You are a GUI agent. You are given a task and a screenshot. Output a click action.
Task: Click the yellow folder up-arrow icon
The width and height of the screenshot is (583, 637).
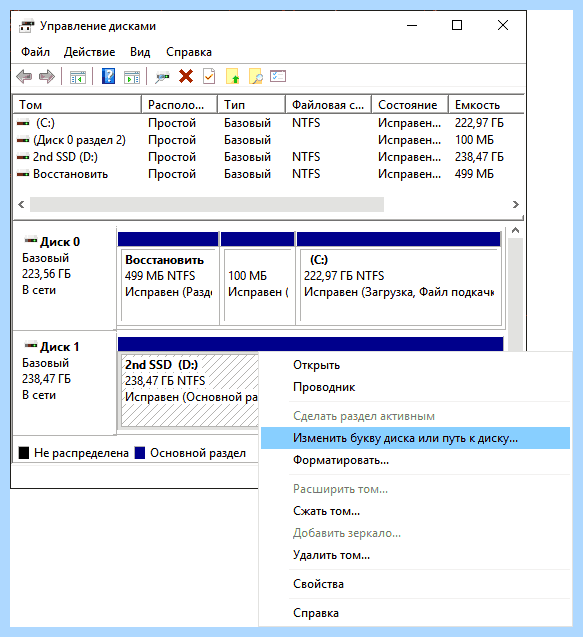(232, 76)
